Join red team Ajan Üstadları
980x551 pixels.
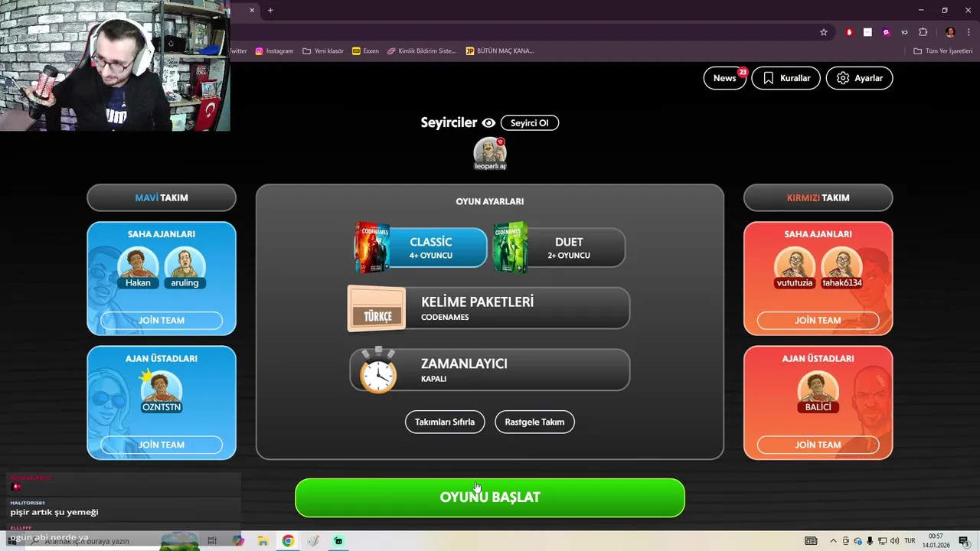point(818,445)
